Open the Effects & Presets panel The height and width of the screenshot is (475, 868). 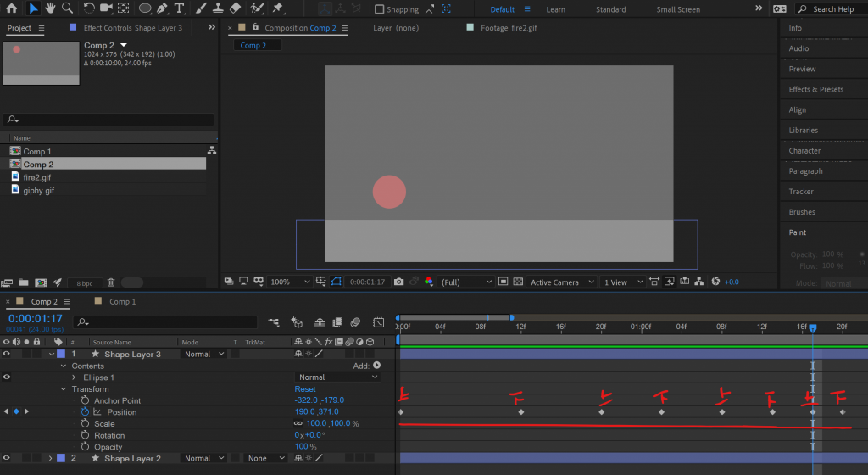click(815, 89)
